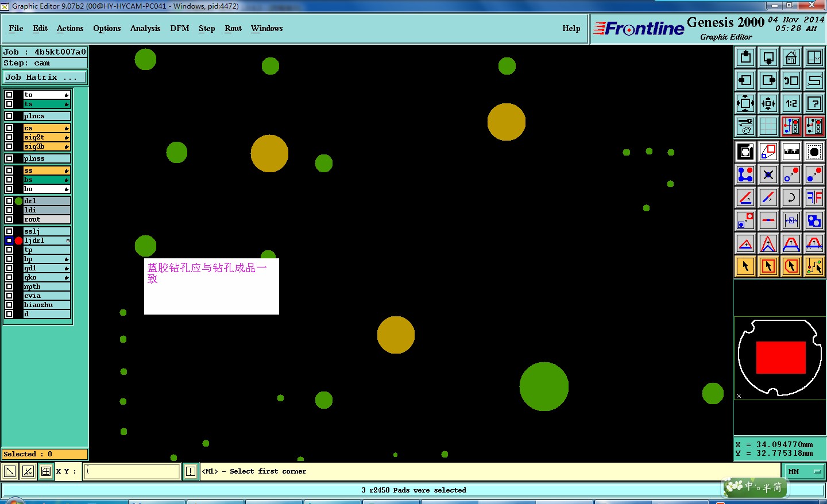Click the pan left arrow icon
Screen dimensions: 827x504
click(x=745, y=80)
